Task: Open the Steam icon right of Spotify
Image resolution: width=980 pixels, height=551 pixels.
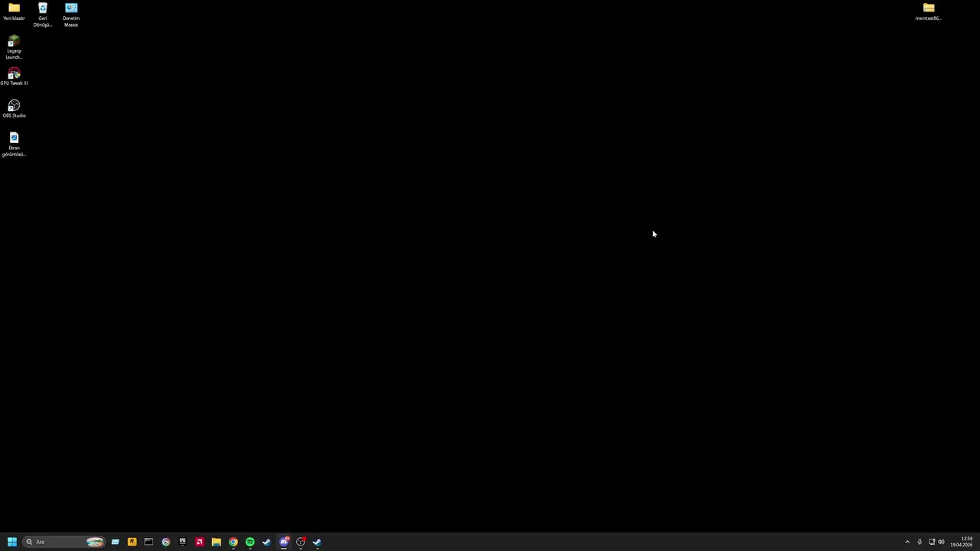Action: [266, 542]
